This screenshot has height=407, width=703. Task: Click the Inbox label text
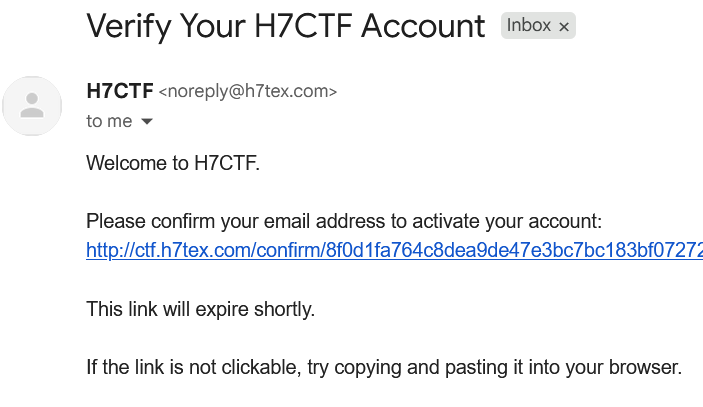(x=528, y=26)
